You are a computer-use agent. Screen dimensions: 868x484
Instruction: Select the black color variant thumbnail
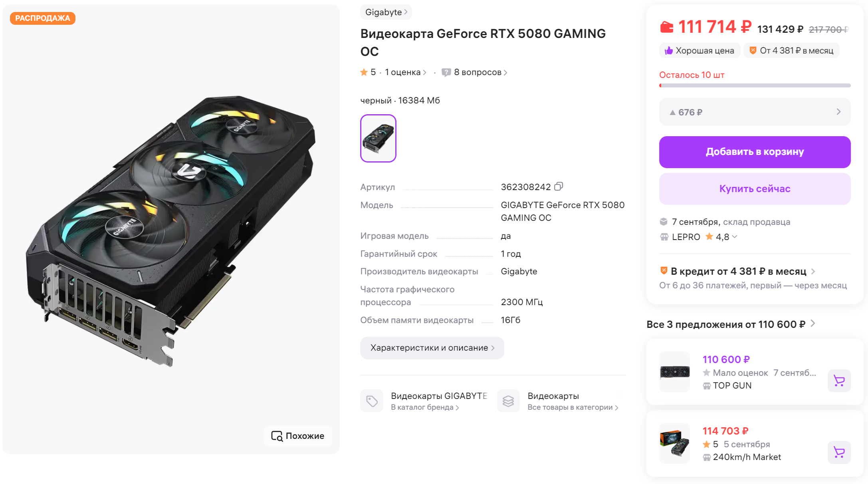378,138
